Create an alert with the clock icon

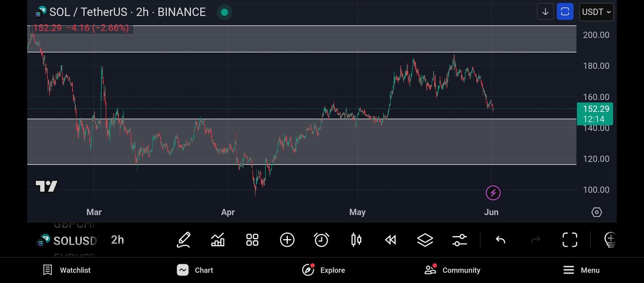pos(321,240)
